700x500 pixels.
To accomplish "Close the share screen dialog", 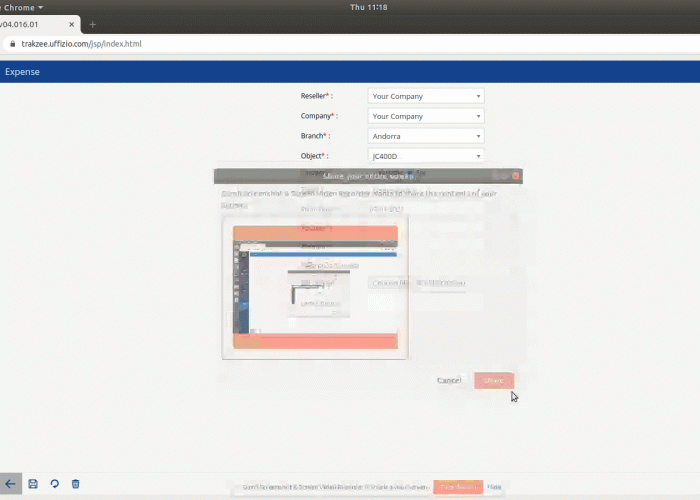I will [x=516, y=176].
